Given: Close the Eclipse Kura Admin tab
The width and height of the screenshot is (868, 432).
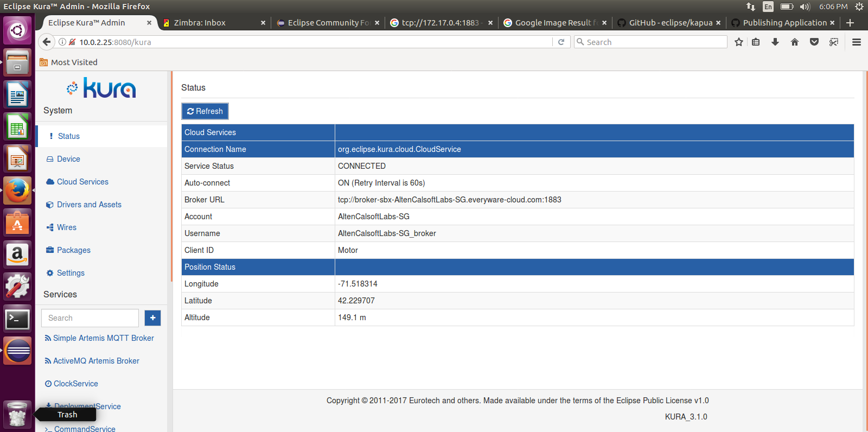Looking at the screenshot, I should click(149, 23).
